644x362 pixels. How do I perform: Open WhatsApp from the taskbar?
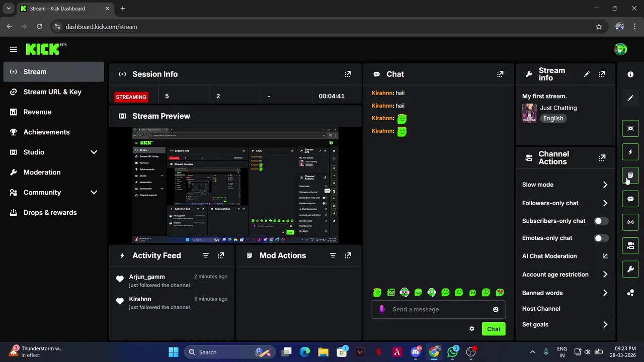[x=453, y=352]
